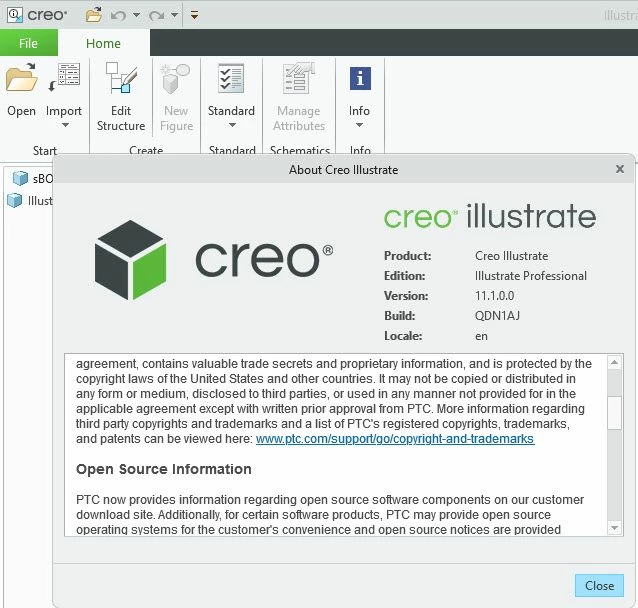This screenshot has width=638, height=608.
Task: Close the About Creo Illustrate dialog with X
Action: coord(620,169)
